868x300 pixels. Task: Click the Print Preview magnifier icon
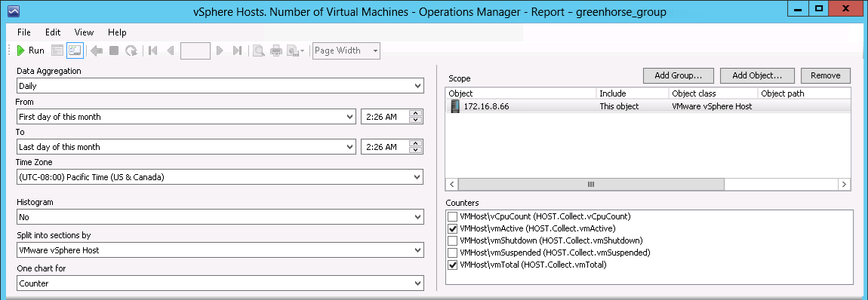tap(259, 51)
